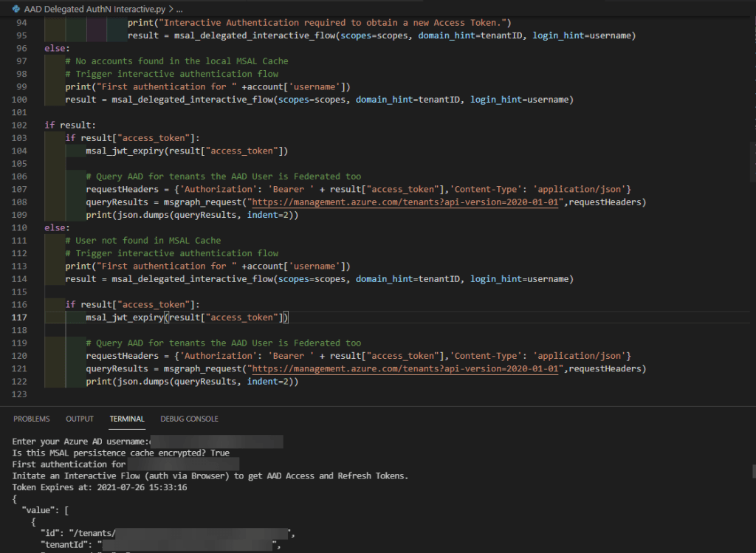
Task: Switch to the DEBUG CONSOLE tab
Action: tap(189, 419)
